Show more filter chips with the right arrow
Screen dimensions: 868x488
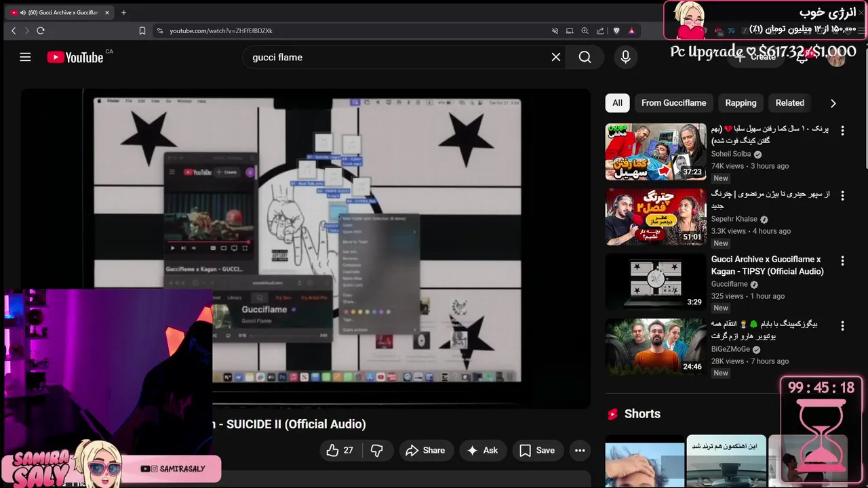(833, 103)
